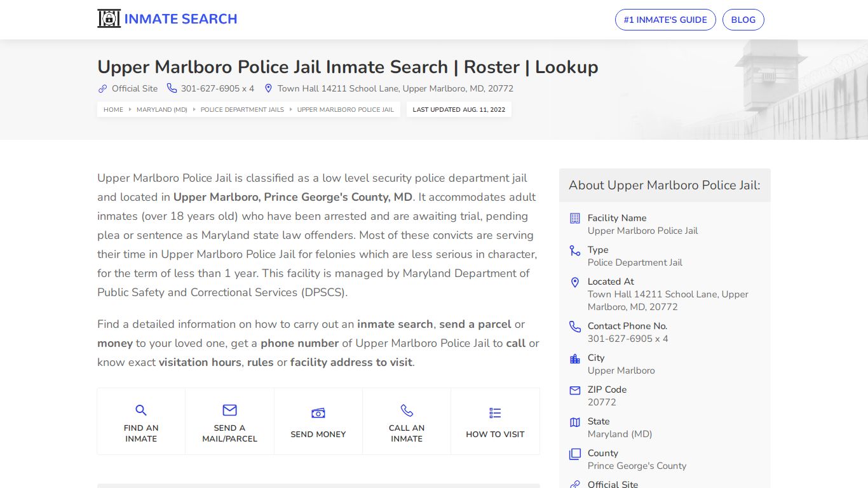The image size is (868, 488).
Task: Open CALL AN INMATE label
Action: point(407,433)
